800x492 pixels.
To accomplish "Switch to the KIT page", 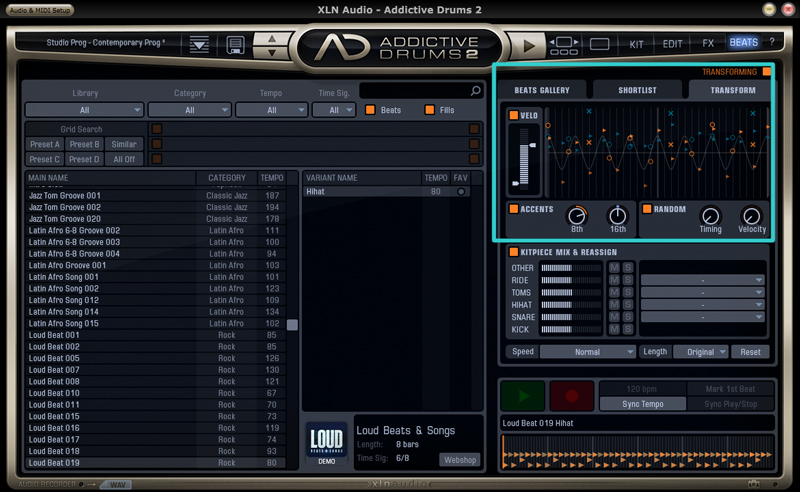I will click(x=636, y=44).
